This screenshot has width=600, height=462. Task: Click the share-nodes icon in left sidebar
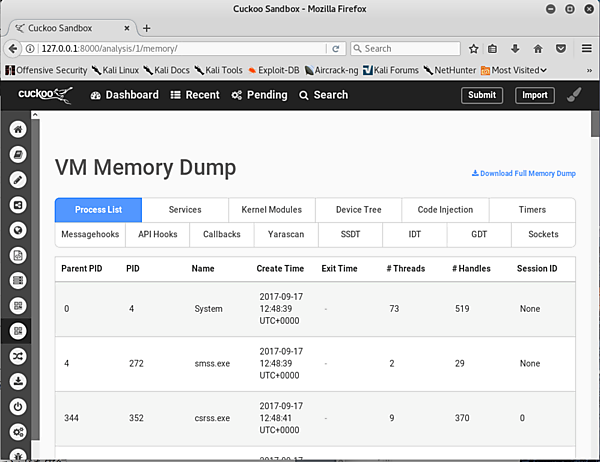(17, 204)
